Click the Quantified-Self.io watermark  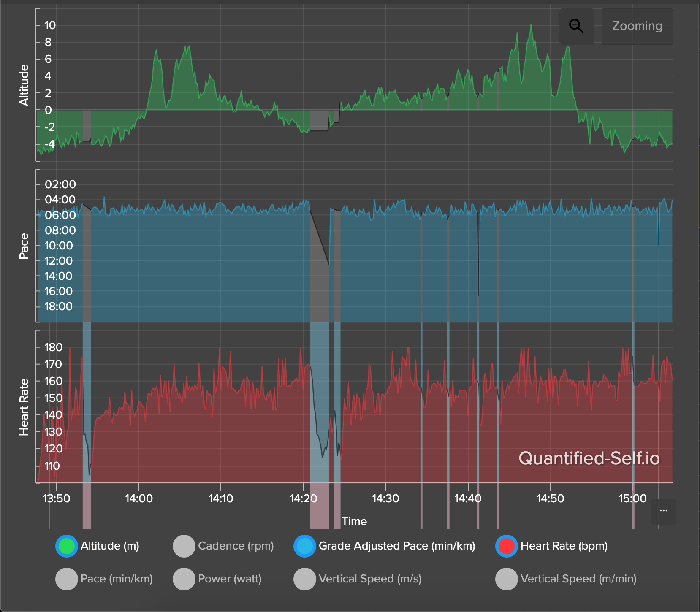[589, 458]
